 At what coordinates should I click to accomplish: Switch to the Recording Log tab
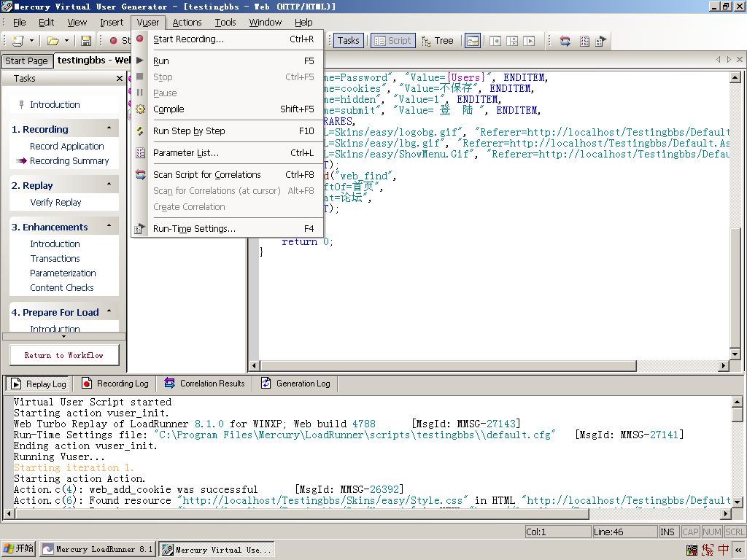[115, 384]
